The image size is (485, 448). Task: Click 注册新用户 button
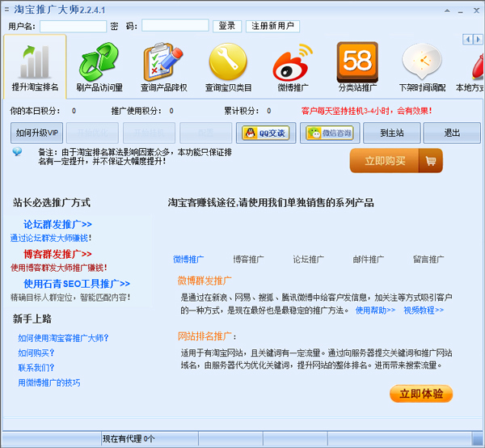[x=272, y=26]
